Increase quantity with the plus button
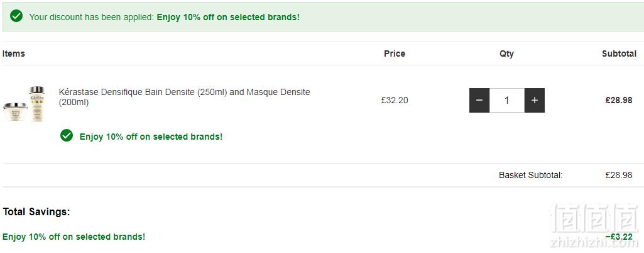The image size is (644, 253). 534,100
